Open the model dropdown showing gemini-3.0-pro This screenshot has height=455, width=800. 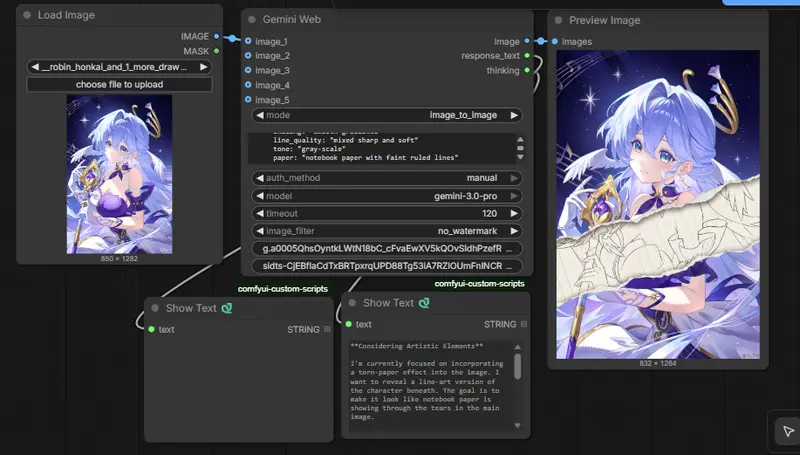(x=386, y=196)
